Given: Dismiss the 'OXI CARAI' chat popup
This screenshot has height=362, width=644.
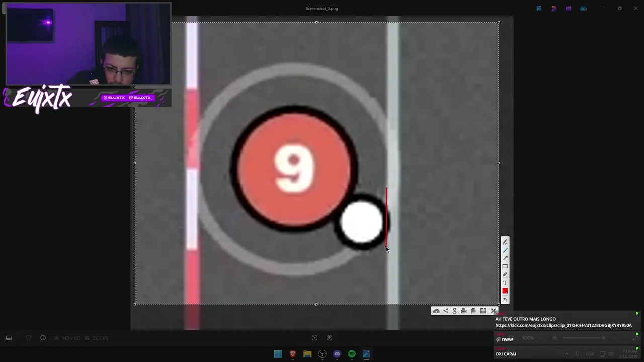Looking at the screenshot, I should [637, 348].
